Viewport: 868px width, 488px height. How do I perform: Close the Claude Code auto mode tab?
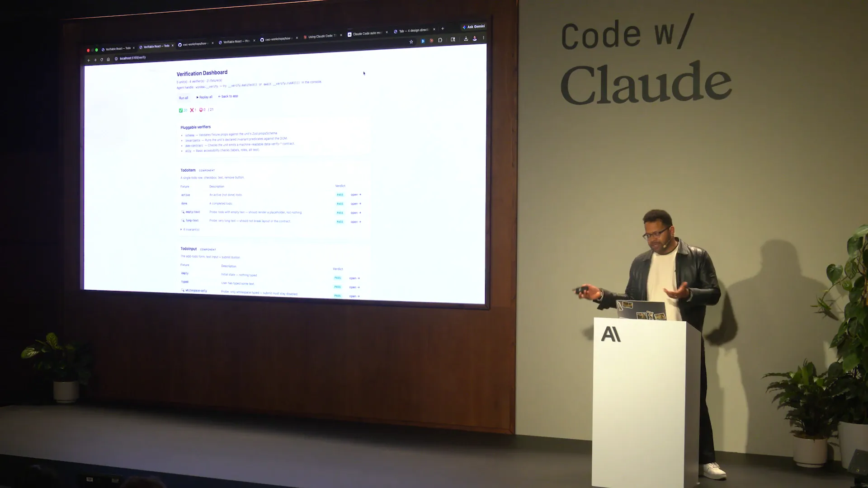click(387, 33)
